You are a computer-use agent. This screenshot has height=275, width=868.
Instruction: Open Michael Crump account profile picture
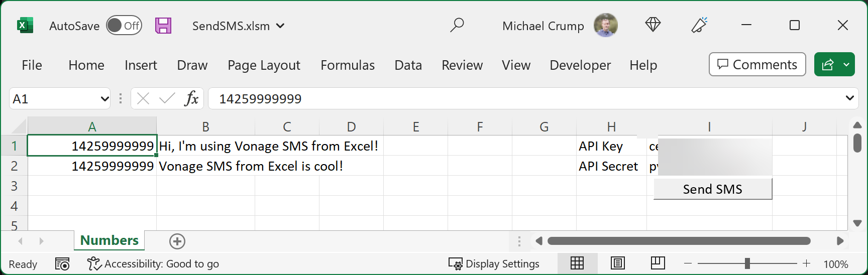tap(606, 25)
